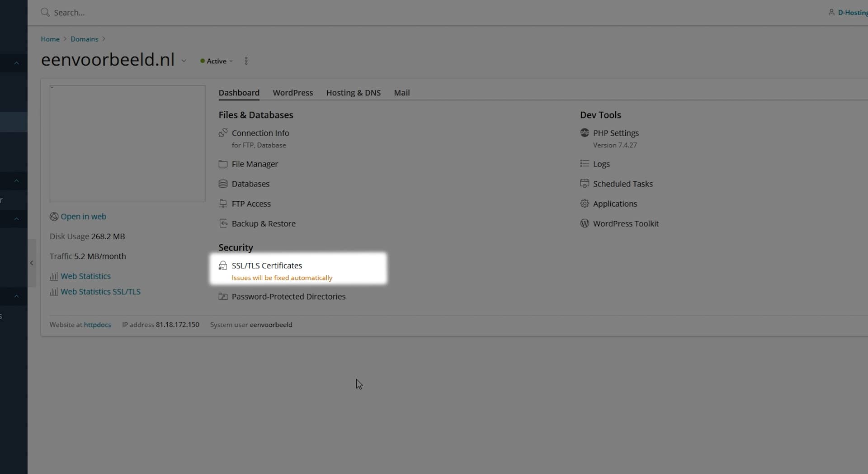The width and height of the screenshot is (868, 474).
Task: Open the Databases page
Action: (250, 184)
